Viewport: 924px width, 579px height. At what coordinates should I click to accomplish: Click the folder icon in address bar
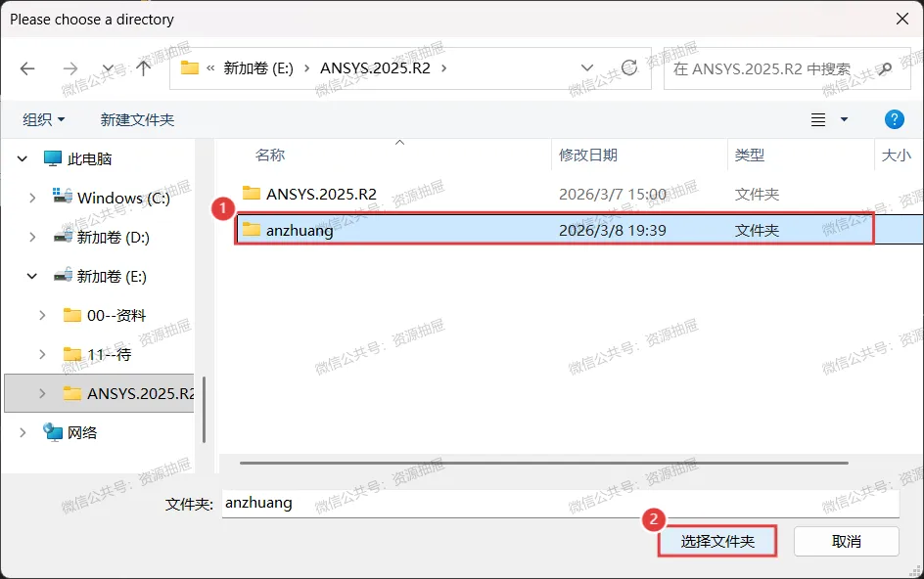coord(189,67)
